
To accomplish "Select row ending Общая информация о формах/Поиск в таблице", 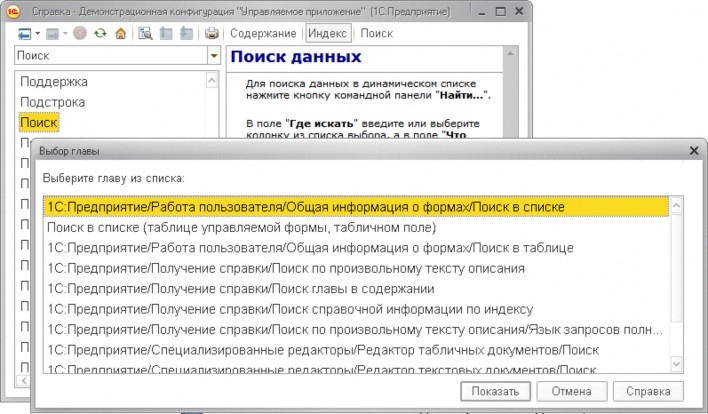I will (x=356, y=248).
